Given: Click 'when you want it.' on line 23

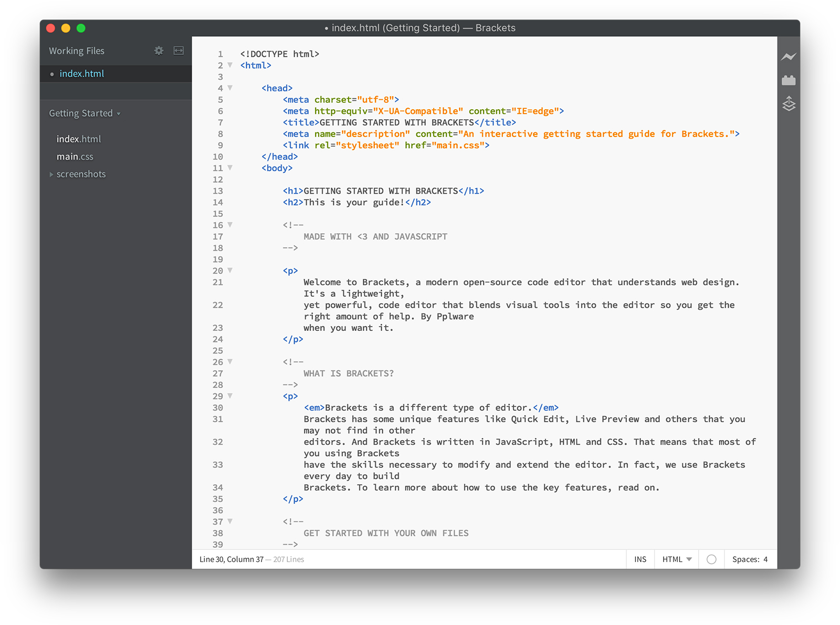Looking at the screenshot, I should click(x=348, y=328).
